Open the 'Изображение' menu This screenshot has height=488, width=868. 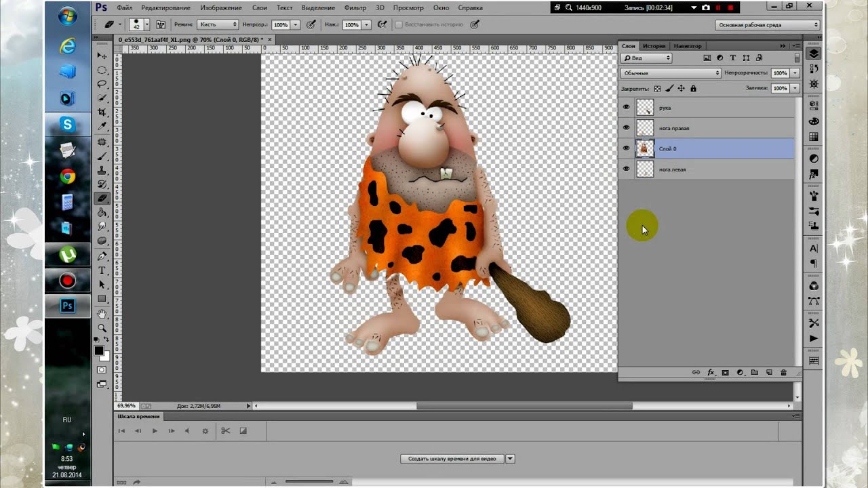pos(221,7)
